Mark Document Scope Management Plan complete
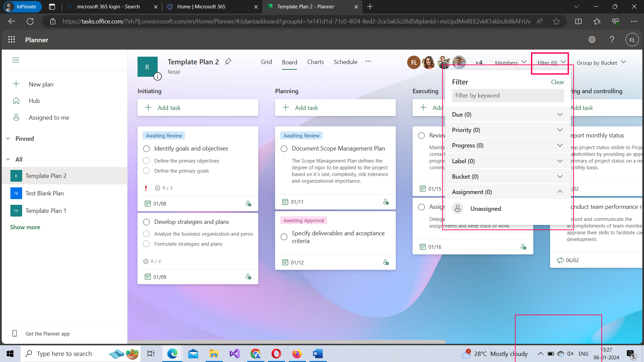The height and width of the screenshot is (362, 644). (x=284, y=148)
